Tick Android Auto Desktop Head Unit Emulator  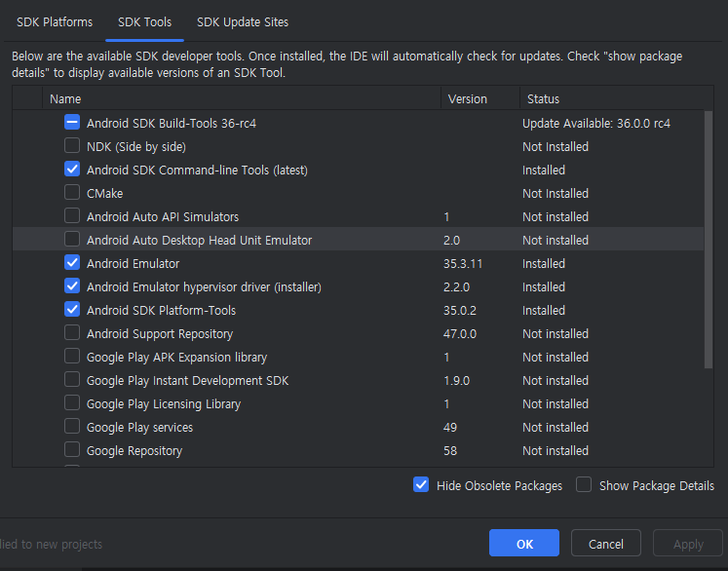72,239
